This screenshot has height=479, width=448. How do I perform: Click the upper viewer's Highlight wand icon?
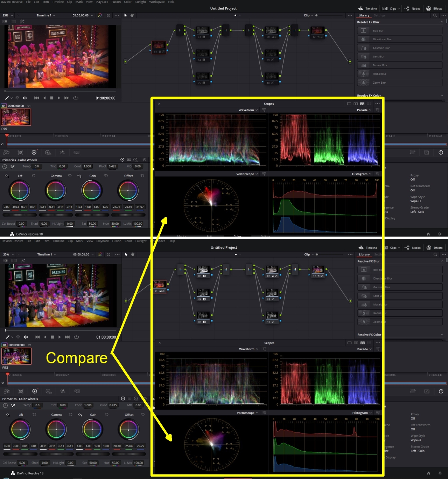pyautogui.click(x=7, y=98)
